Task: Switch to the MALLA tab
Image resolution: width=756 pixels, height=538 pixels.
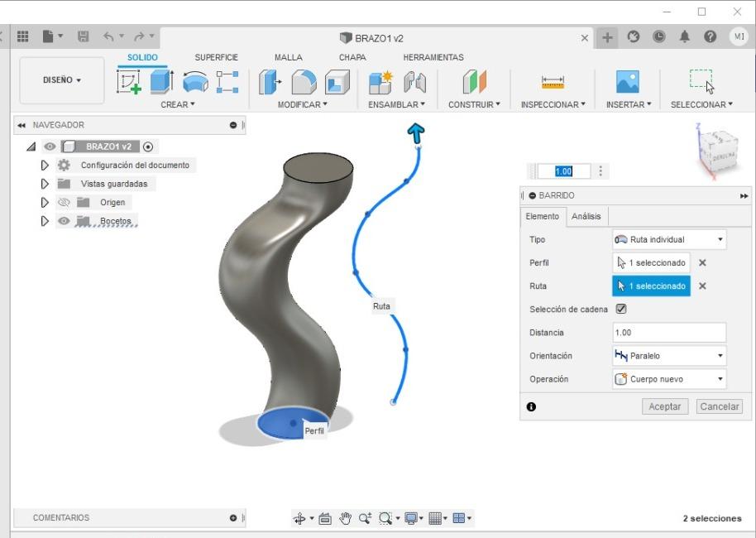Action: (x=289, y=57)
